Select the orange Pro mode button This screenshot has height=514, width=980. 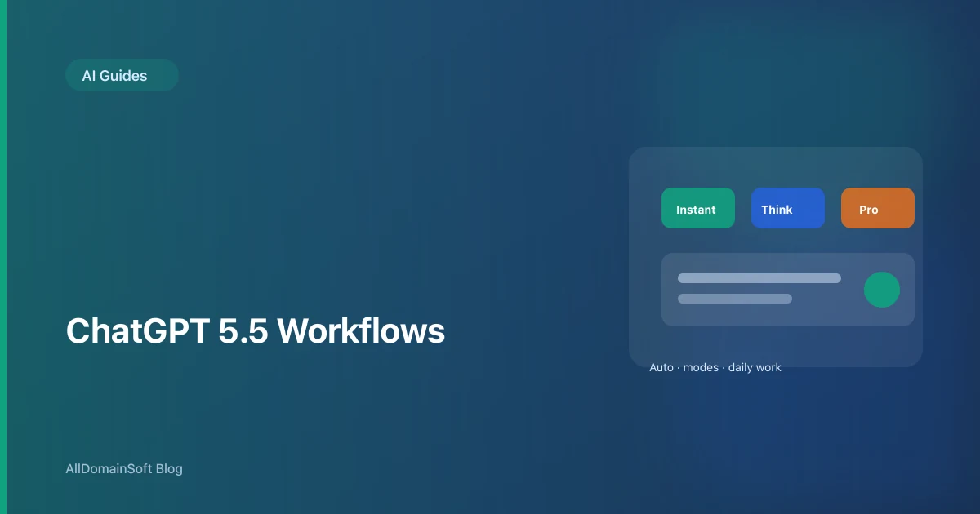pos(878,208)
